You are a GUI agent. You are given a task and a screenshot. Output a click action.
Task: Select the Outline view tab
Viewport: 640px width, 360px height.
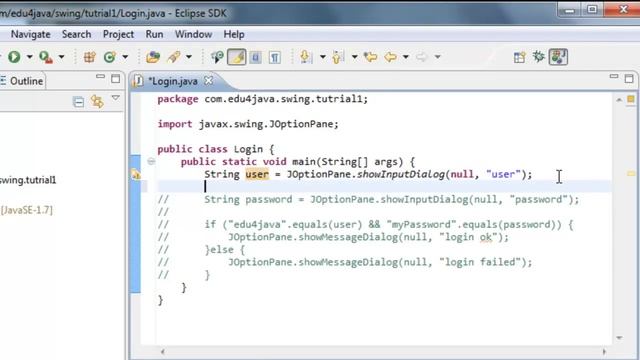coord(22,81)
